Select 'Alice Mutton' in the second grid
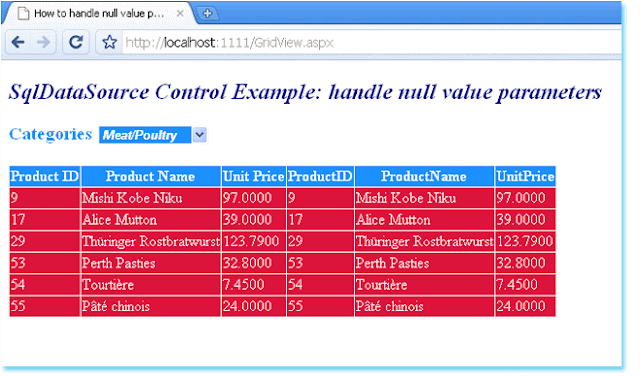This screenshot has height=377, width=640. point(393,220)
